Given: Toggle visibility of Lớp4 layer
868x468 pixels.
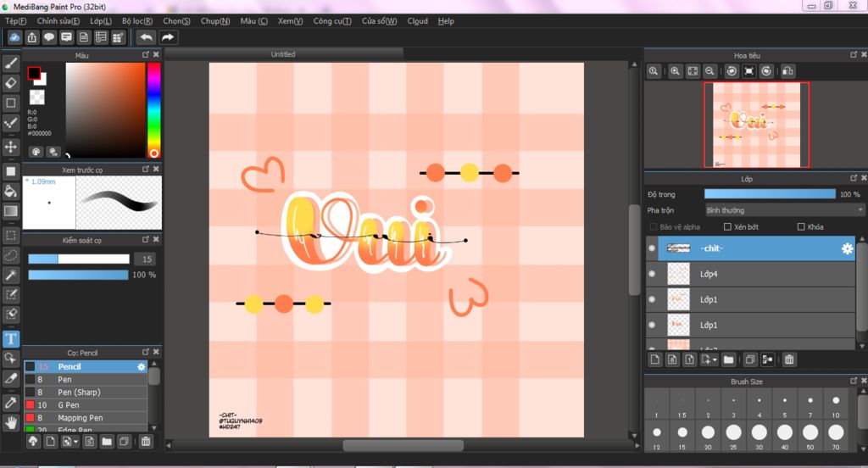Looking at the screenshot, I should tap(652, 274).
